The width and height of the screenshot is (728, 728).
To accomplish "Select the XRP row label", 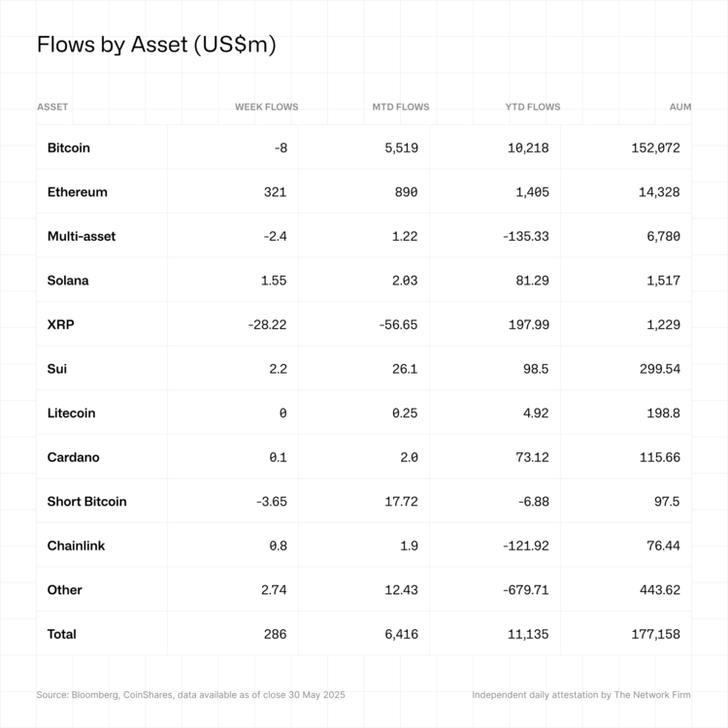I will pos(60,324).
